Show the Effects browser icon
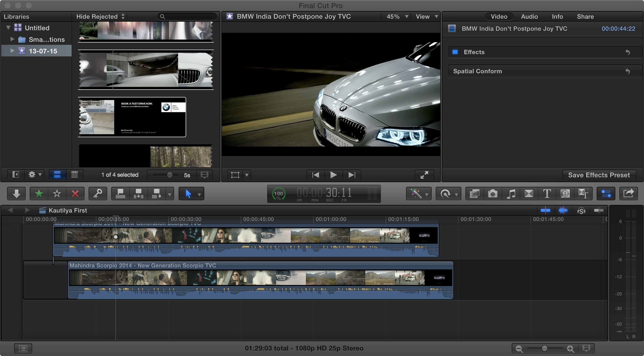 point(474,194)
